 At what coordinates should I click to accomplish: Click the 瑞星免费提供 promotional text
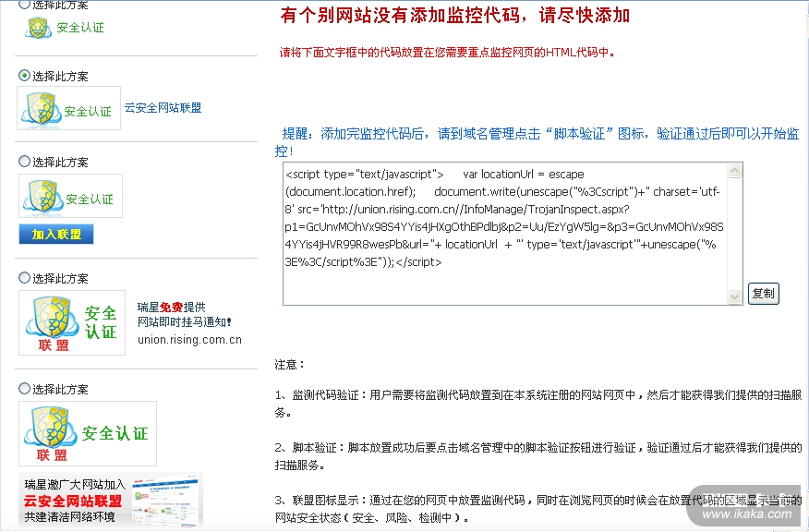(x=171, y=307)
